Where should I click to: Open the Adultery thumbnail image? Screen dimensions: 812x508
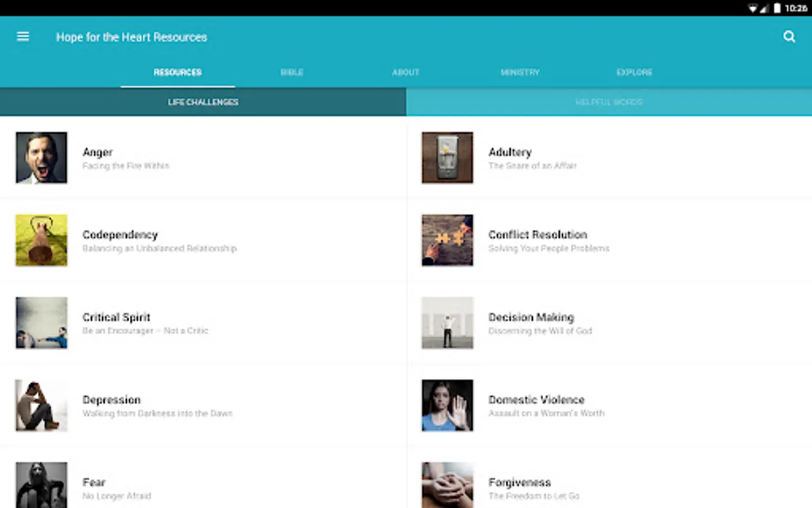(x=447, y=157)
